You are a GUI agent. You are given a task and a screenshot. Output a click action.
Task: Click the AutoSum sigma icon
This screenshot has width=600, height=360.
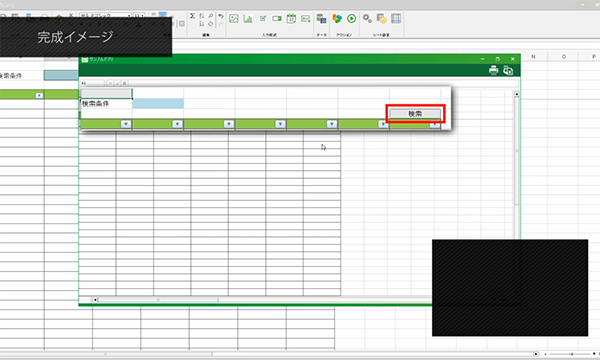pyautogui.click(x=192, y=16)
